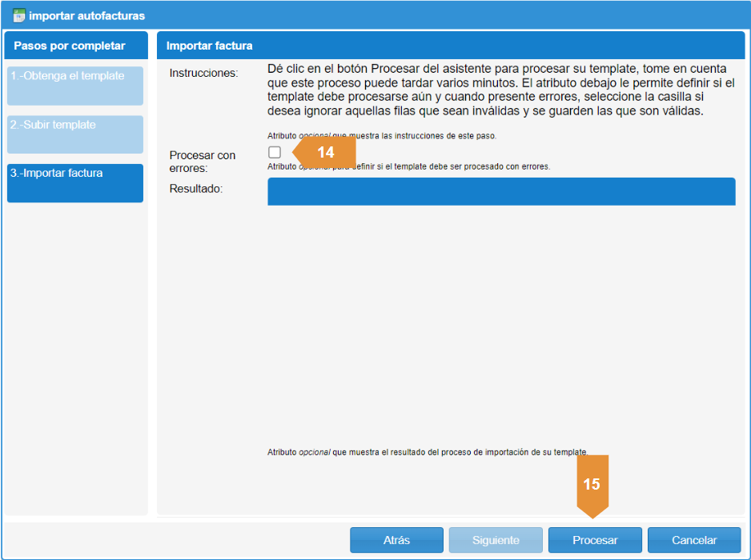Click the importar autofacturas window icon
Image resolution: width=751 pixels, height=560 pixels.
coord(18,15)
